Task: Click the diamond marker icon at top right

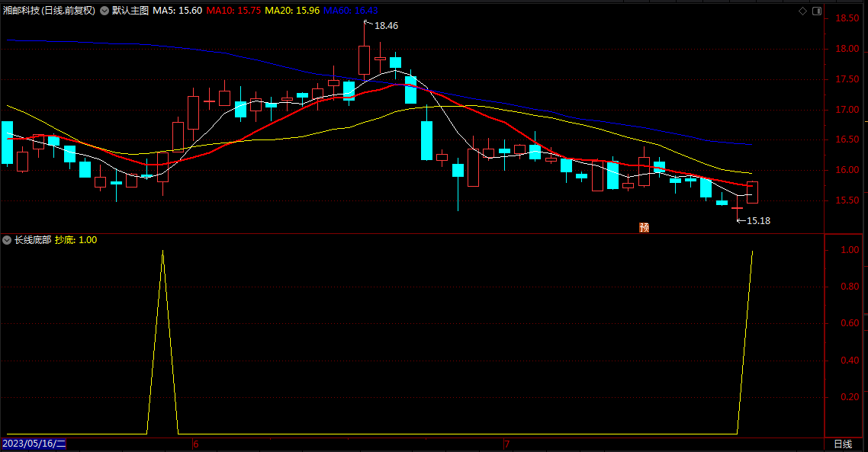Action: pos(802,11)
